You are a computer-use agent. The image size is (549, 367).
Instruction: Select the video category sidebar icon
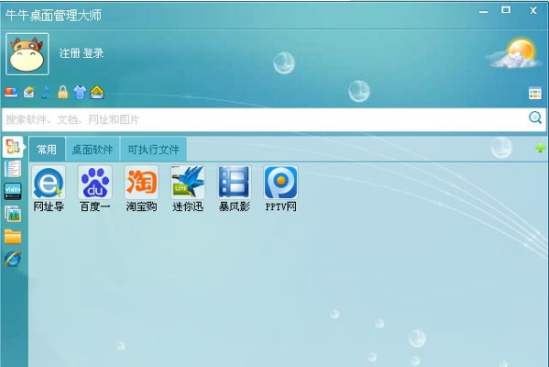(13, 192)
